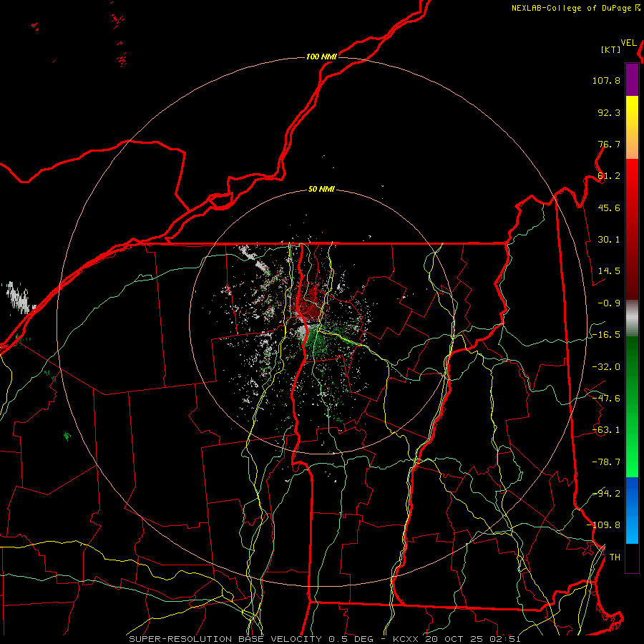Click the Super-Resolution Base Velocity caption text
Screen dimensions: 644x644
(x=324, y=639)
